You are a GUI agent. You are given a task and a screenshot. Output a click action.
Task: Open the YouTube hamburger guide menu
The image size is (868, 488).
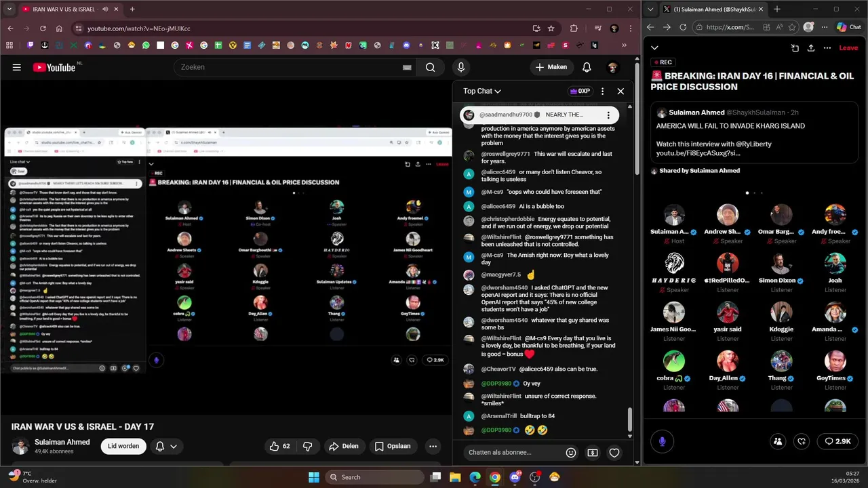click(x=16, y=67)
